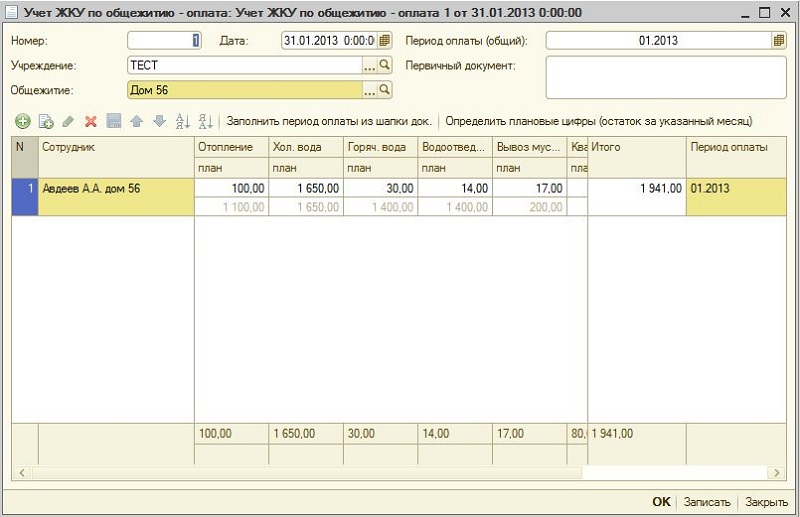
Task: Click the green Add row icon
Action: pos(22,121)
